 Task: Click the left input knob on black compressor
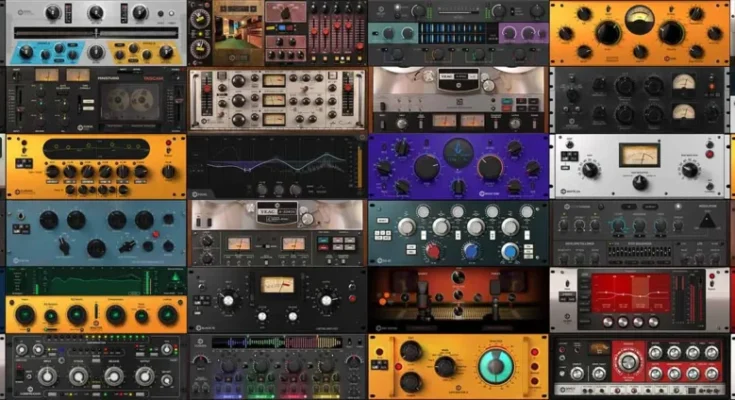(x=228, y=300)
